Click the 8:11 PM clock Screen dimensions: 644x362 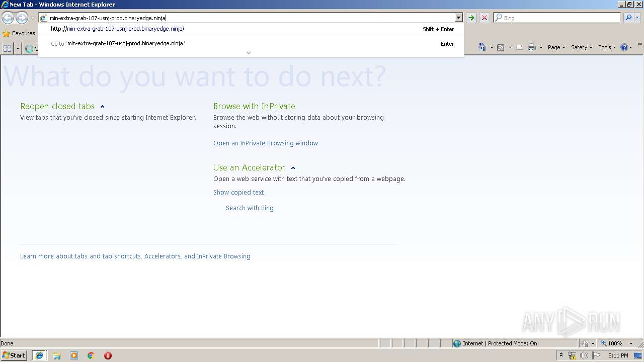coord(618,355)
